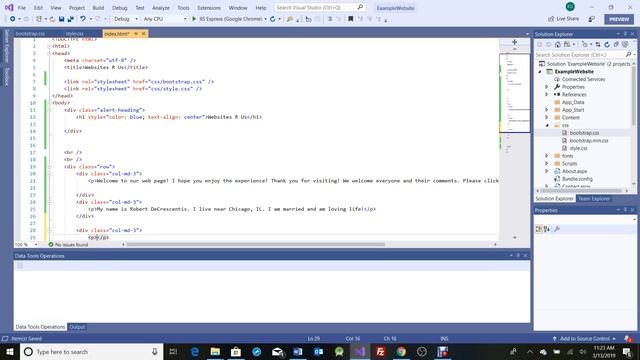Toggle the Solution Explorer auto-hide pin
Screen dimensions: 640x360
point(625,34)
